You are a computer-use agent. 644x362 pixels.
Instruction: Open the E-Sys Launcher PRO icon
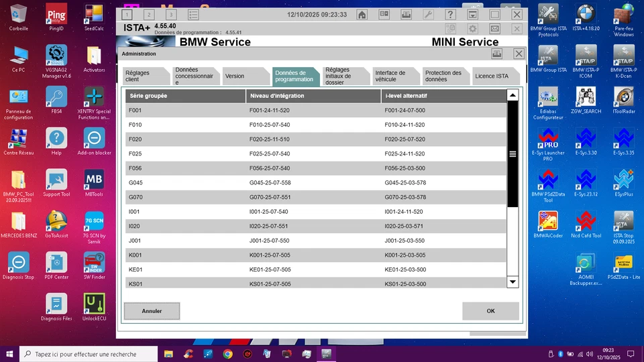coord(548,145)
